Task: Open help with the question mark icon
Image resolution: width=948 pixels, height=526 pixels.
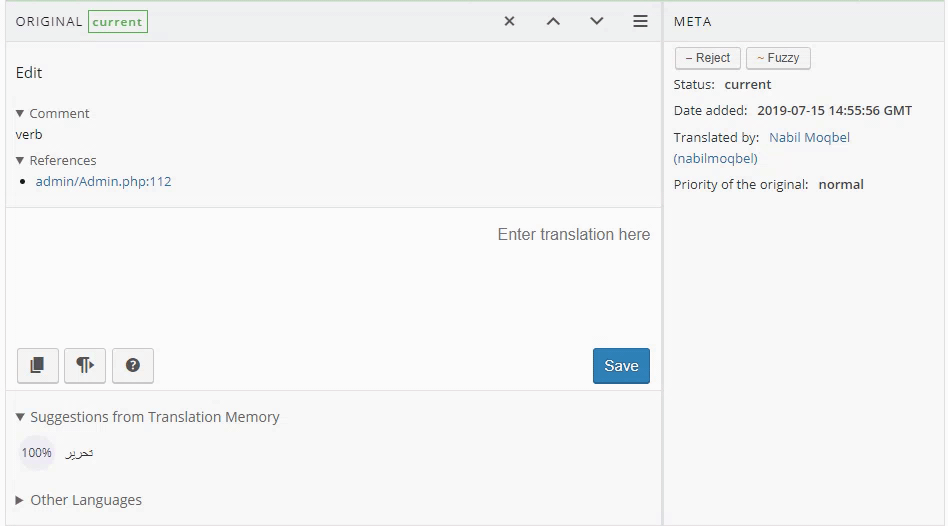Action: pyautogui.click(x=133, y=366)
